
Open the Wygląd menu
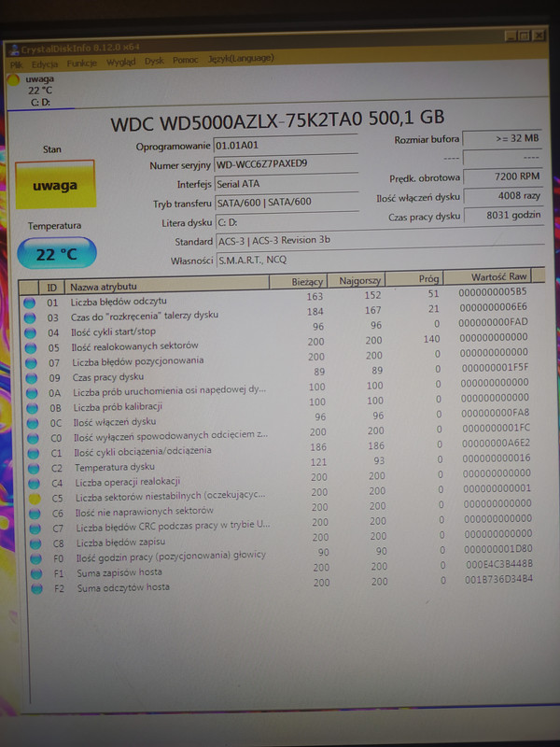click(x=120, y=62)
